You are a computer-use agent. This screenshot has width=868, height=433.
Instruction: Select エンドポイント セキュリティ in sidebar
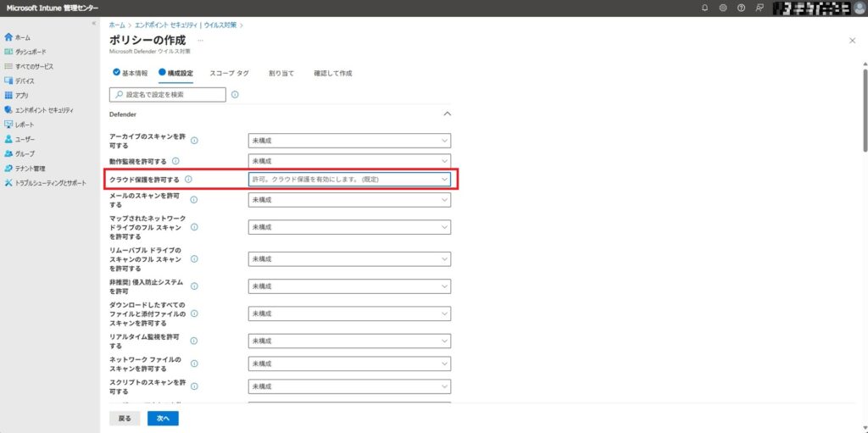coord(44,109)
